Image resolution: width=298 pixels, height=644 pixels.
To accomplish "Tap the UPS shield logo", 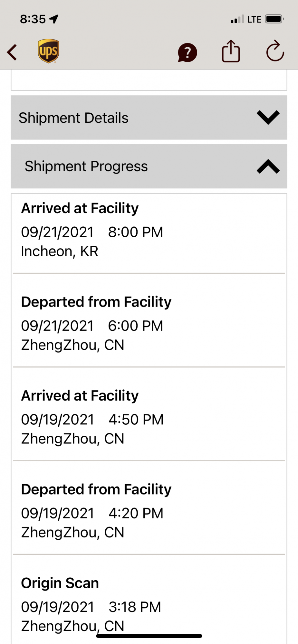I will [x=48, y=51].
